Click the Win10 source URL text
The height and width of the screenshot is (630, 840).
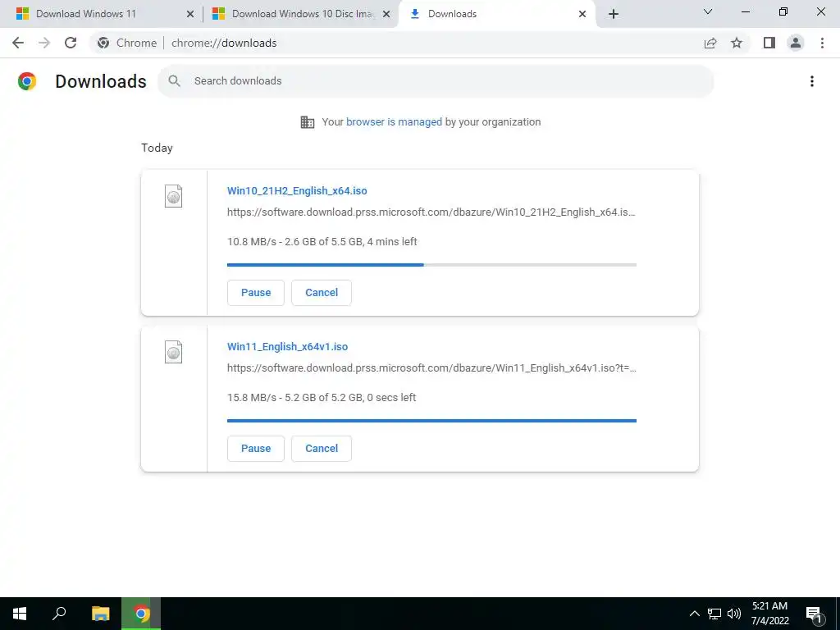431,212
